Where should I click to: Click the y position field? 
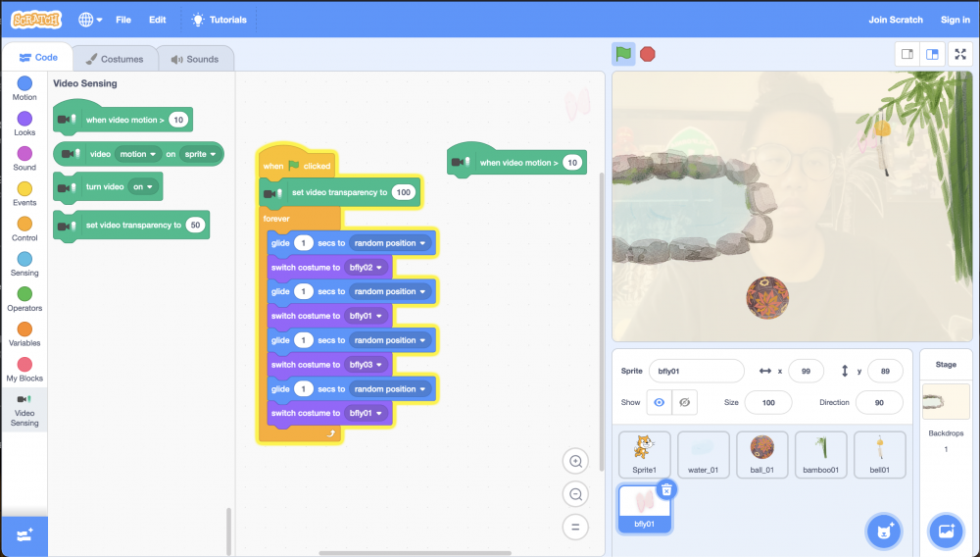[885, 371]
